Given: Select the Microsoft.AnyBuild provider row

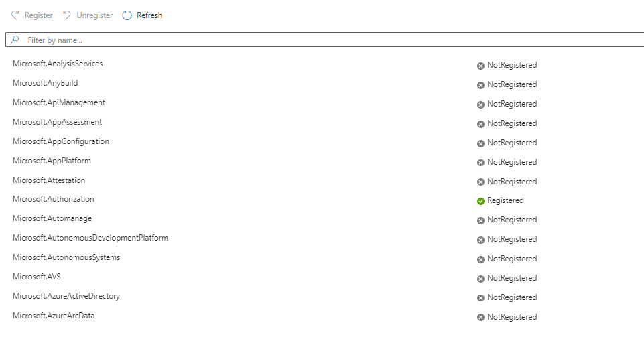Looking at the screenshot, I should coord(46,83).
